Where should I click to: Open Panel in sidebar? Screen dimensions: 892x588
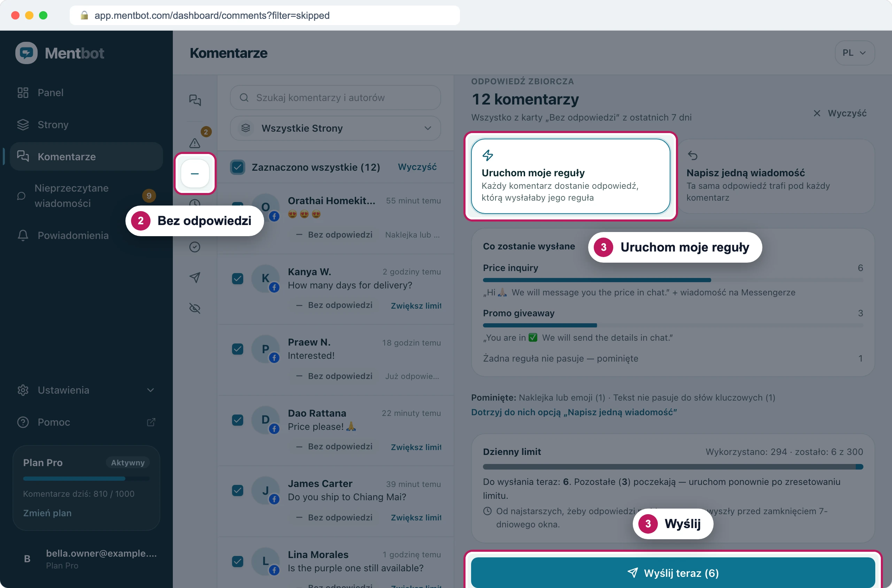[x=86, y=93]
